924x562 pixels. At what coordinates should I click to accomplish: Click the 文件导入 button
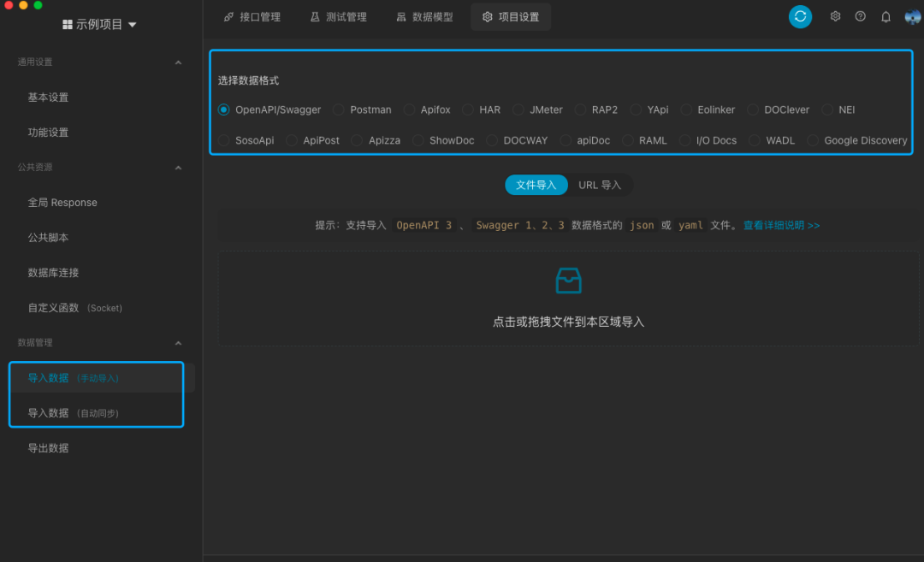536,185
